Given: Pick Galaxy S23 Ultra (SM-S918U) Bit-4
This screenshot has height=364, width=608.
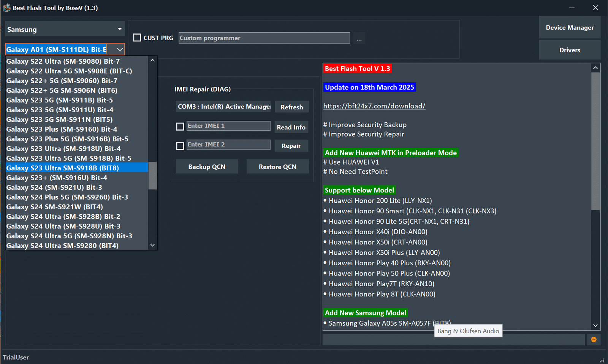Looking at the screenshot, I should (x=77, y=148).
